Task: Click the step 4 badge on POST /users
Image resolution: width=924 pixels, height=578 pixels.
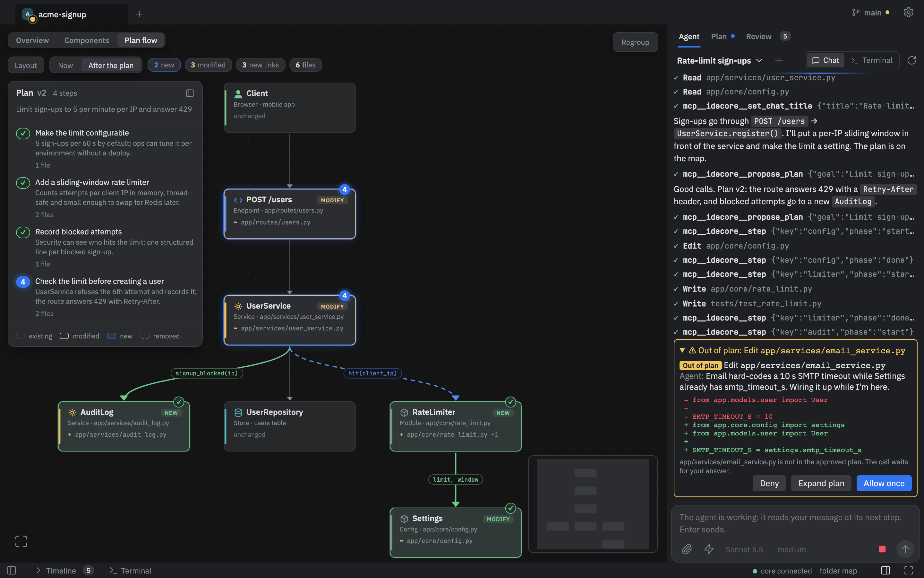Action: pos(344,189)
